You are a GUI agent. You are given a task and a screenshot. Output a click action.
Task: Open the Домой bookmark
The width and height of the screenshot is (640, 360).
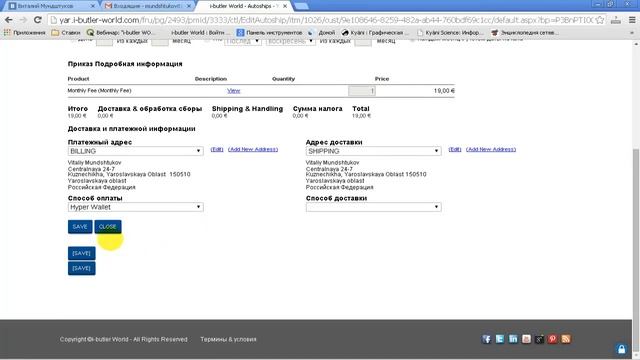pos(322,32)
